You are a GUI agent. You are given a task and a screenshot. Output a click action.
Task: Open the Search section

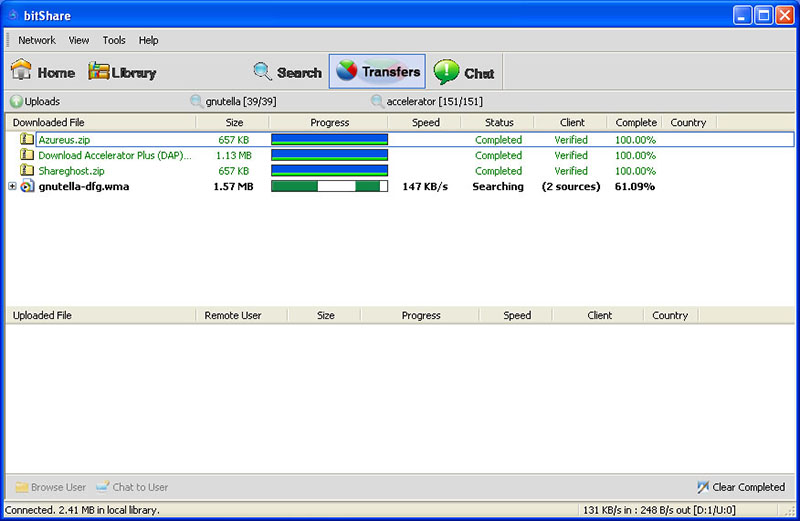click(x=299, y=73)
